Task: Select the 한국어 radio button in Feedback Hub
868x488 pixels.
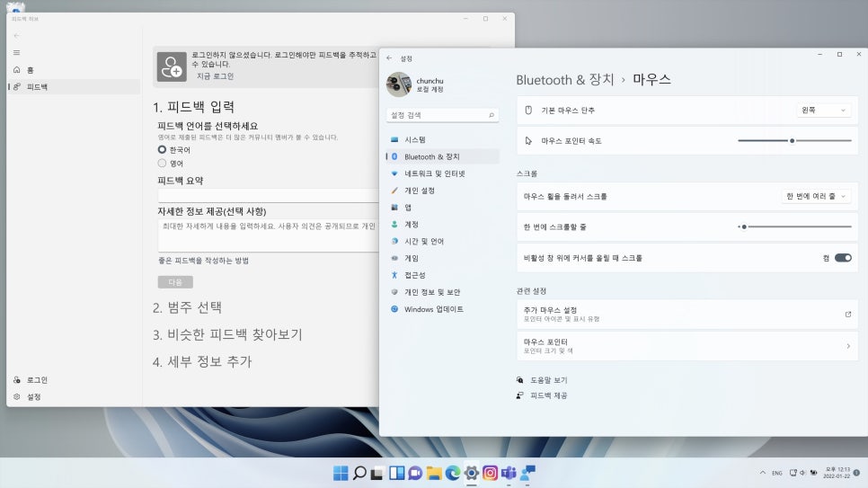Action: click(x=162, y=149)
